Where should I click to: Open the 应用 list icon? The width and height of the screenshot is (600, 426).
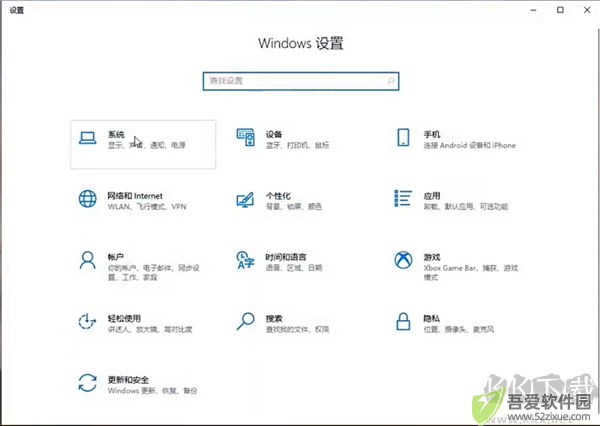(403, 198)
